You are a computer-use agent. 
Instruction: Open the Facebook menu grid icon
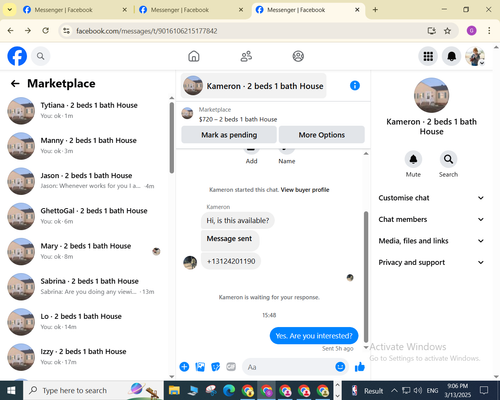[x=428, y=56]
